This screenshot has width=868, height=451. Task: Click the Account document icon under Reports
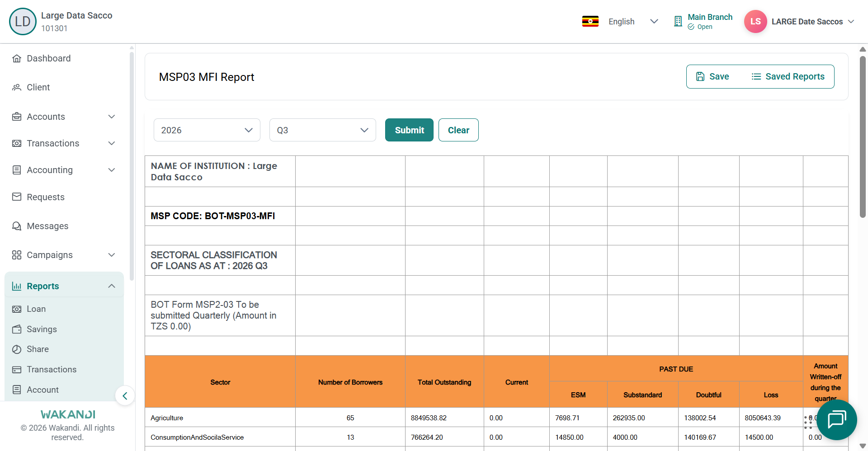click(x=17, y=390)
